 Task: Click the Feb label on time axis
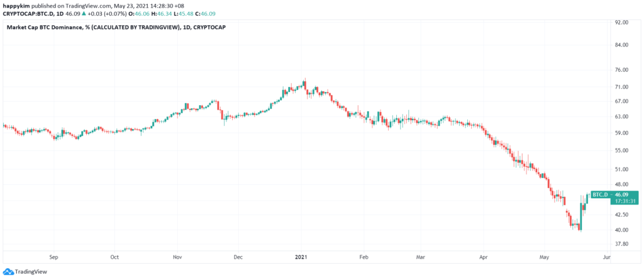coord(363,257)
